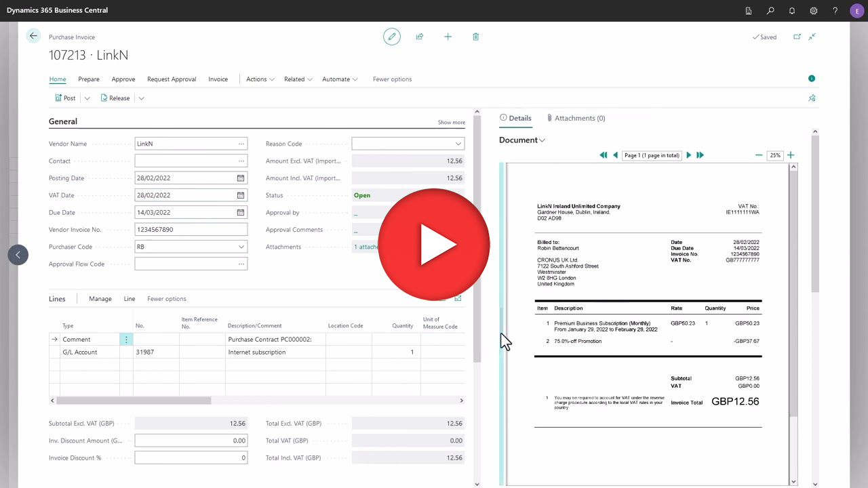Switch to the Attachments (0) tab
This screenshot has height=488, width=868.
[576, 118]
